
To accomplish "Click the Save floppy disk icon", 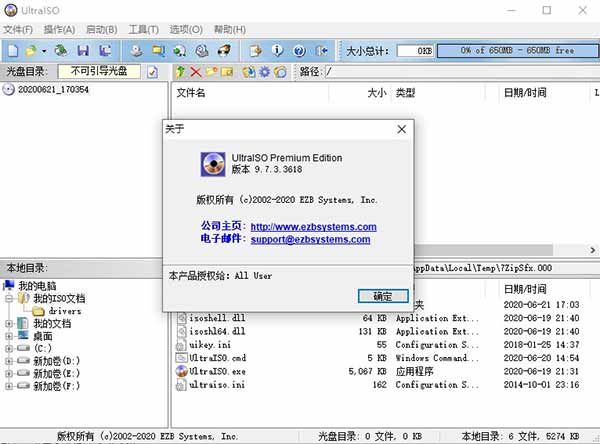I will (x=83, y=51).
